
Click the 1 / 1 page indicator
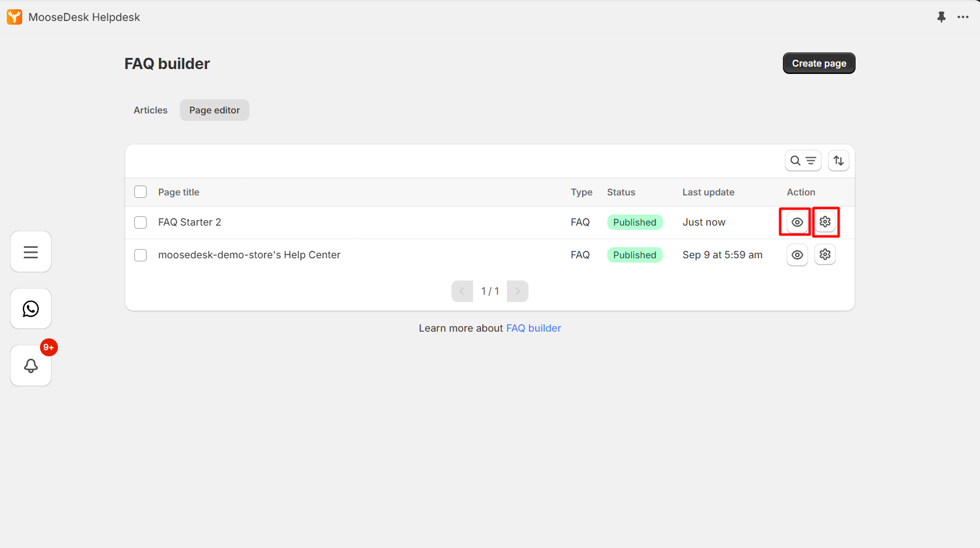pos(490,292)
